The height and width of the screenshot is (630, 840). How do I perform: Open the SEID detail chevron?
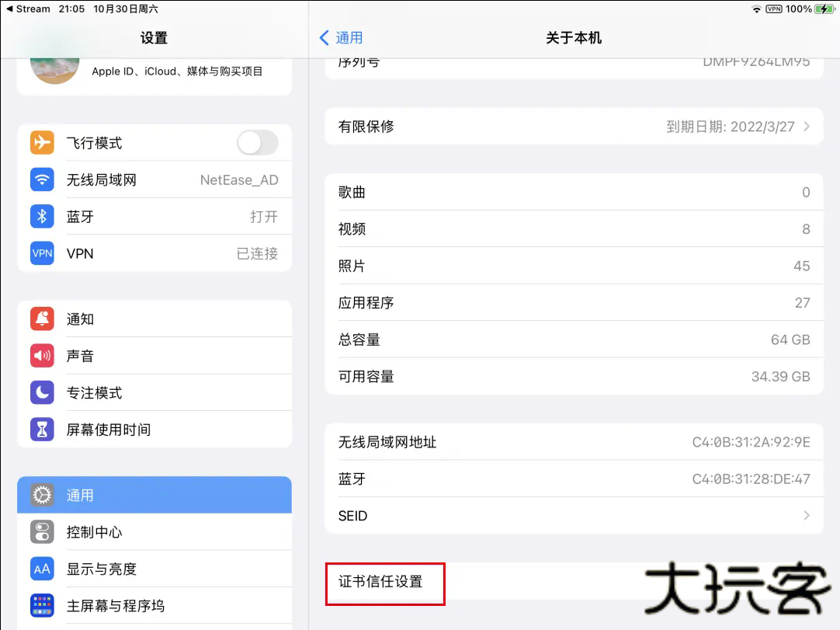[x=807, y=515]
